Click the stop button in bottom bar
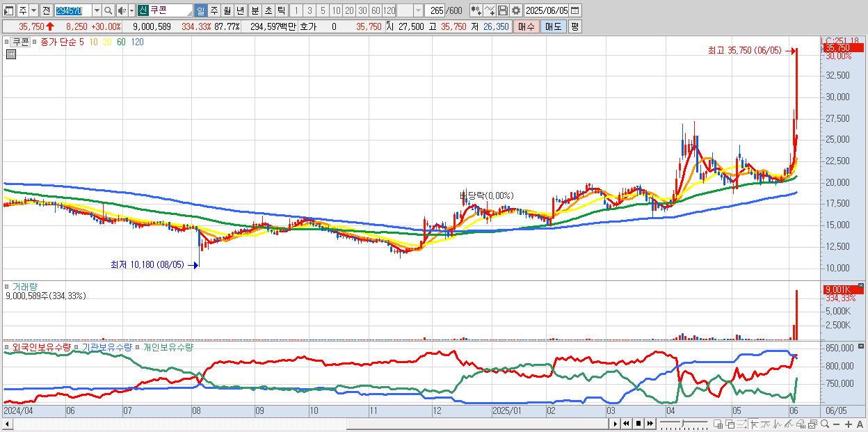This screenshot has height=432, width=868. (638, 424)
